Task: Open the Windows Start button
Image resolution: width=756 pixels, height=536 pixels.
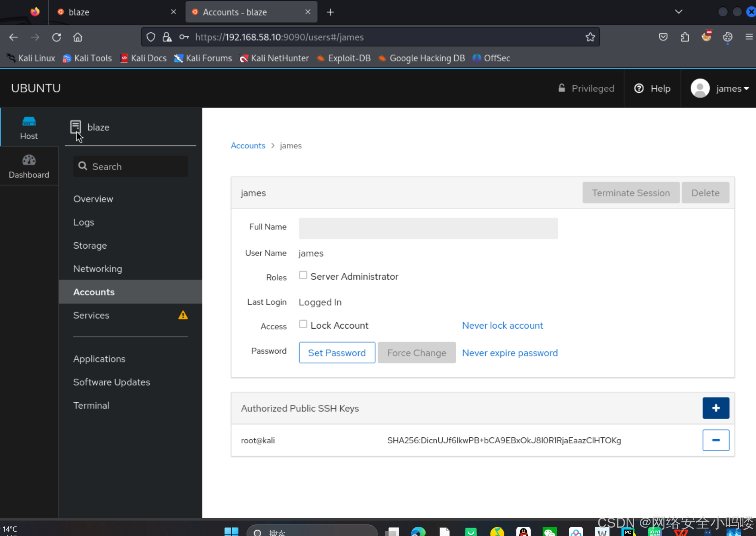Action: (231, 531)
